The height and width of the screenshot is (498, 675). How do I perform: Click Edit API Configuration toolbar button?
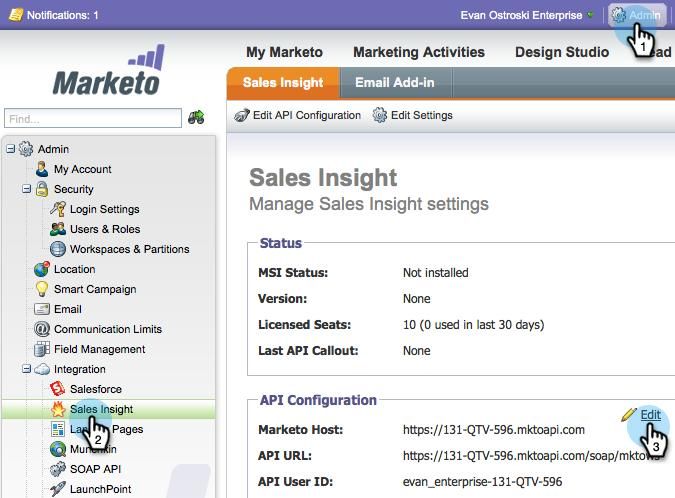tap(298, 115)
